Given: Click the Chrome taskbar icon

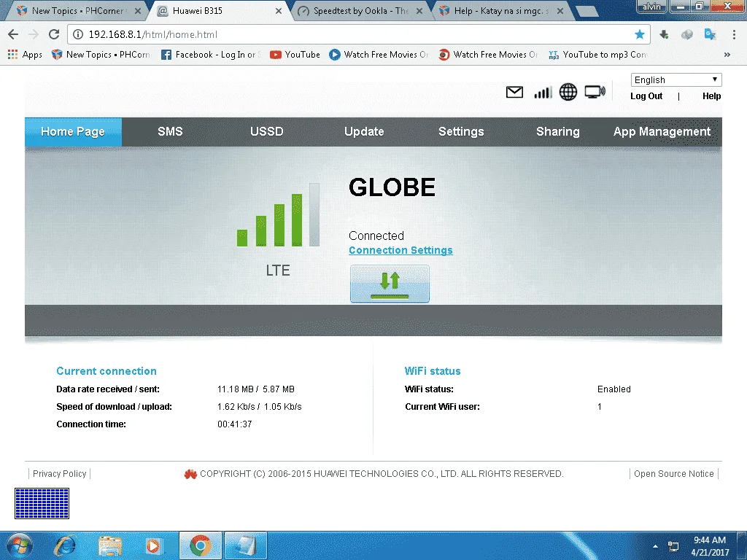Looking at the screenshot, I should point(200,545).
